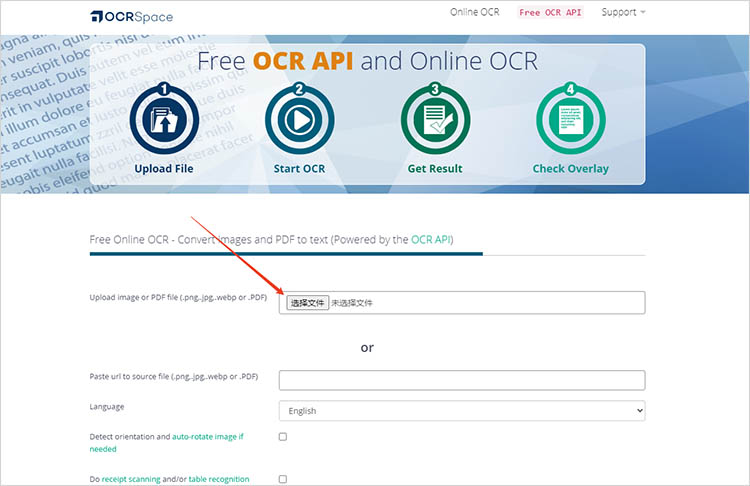Viewport: 750px width, 486px height.
Task: Click the Upload File label text
Action: tap(164, 168)
